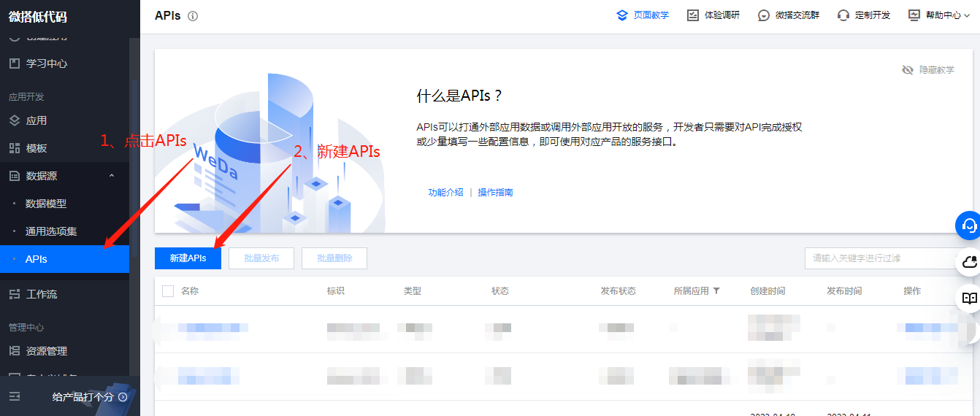Open floating customer service headset button

pos(969,226)
